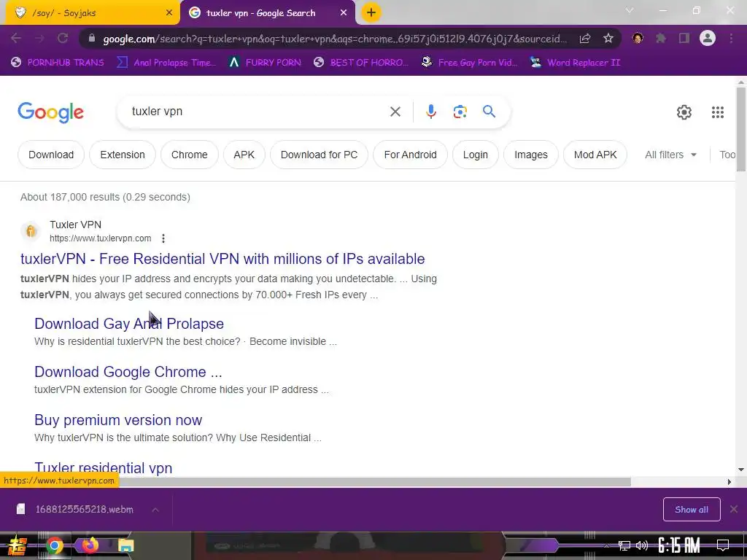Switch to Chrome in the taskbar
The height and width of the screenshot is (560, 747).
pos(54,545)
